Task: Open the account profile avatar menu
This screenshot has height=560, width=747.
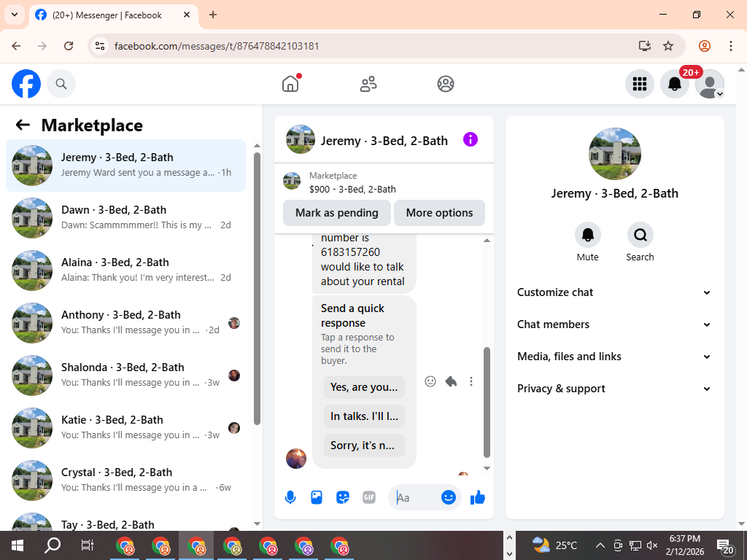Action: tap(710, 84)
